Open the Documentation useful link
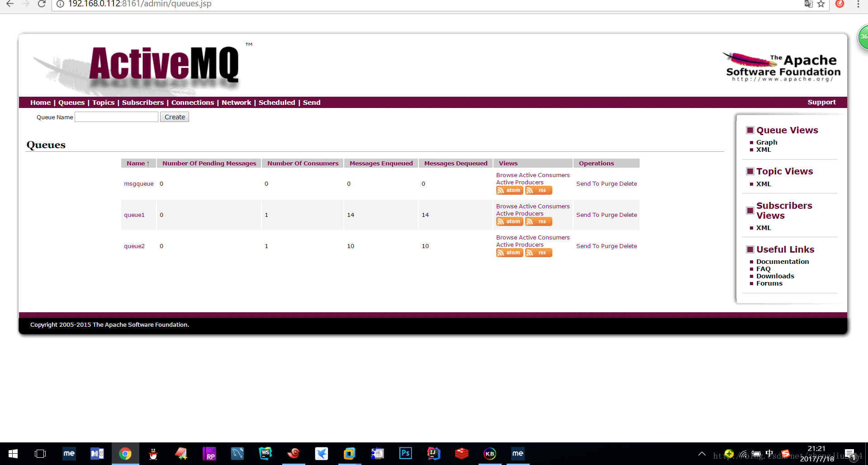 click(x=783, y=262)
